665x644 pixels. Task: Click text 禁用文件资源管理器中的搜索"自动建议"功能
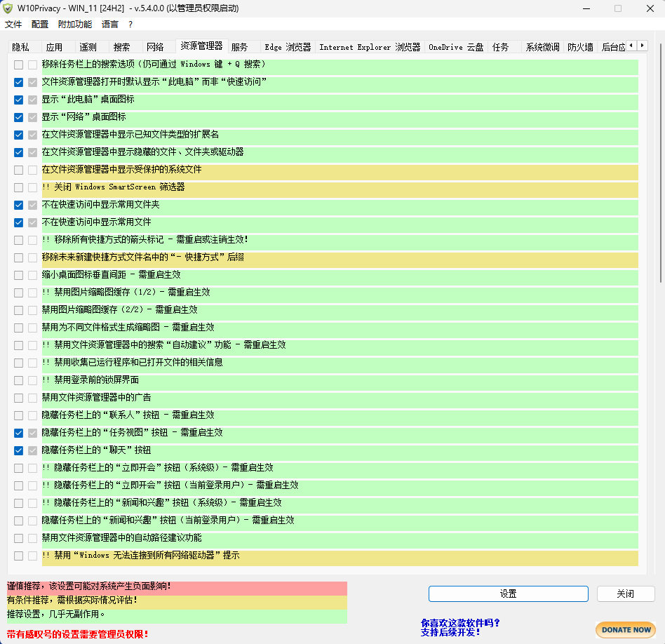tap(163, 345)
